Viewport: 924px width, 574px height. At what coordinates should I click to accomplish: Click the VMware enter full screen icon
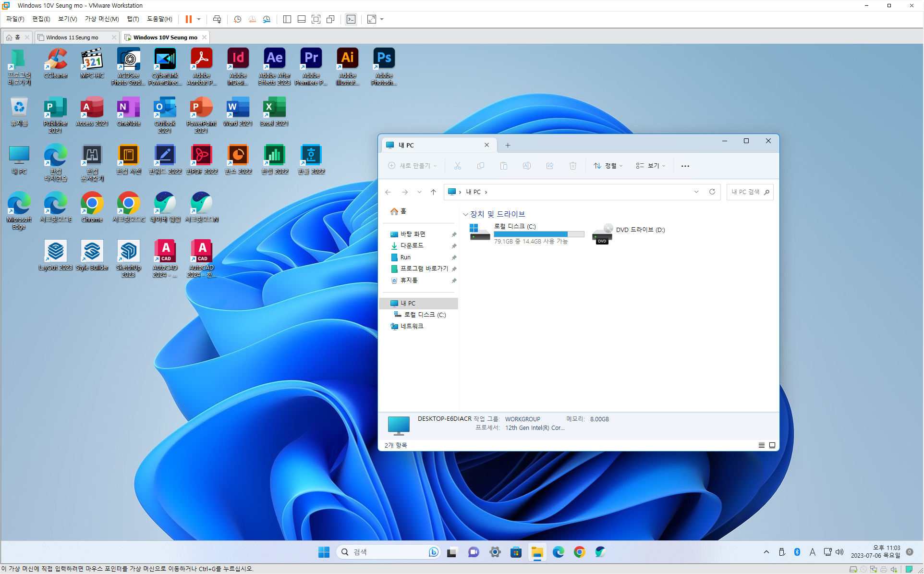pyautogui.click(x=316, y=19)
